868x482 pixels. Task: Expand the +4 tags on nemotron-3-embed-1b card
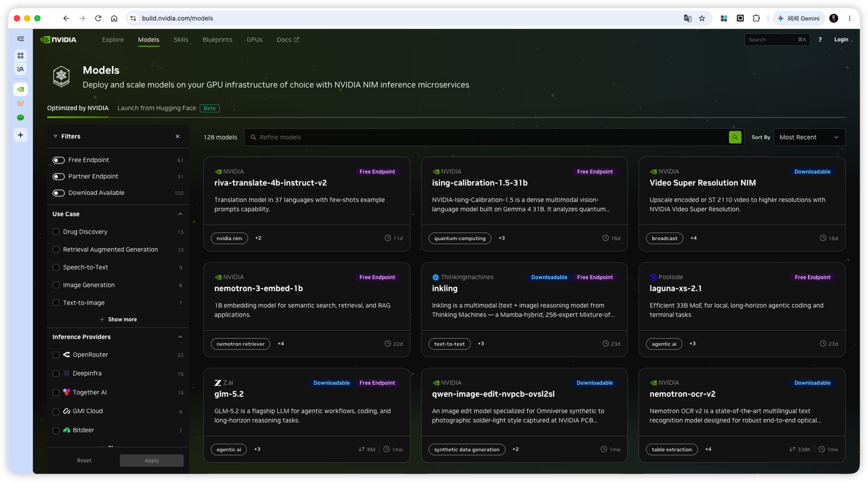click(x=281, y=344)
